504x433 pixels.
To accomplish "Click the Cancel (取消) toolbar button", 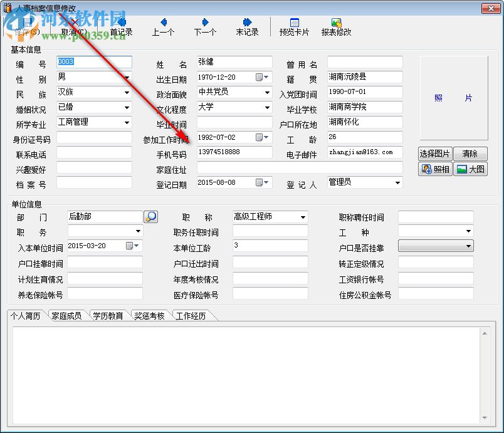I will pos(74,27).
